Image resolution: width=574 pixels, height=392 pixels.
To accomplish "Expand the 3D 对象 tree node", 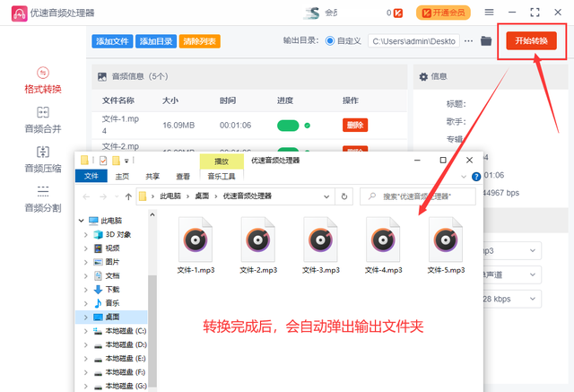I will [x=86, y=234].
